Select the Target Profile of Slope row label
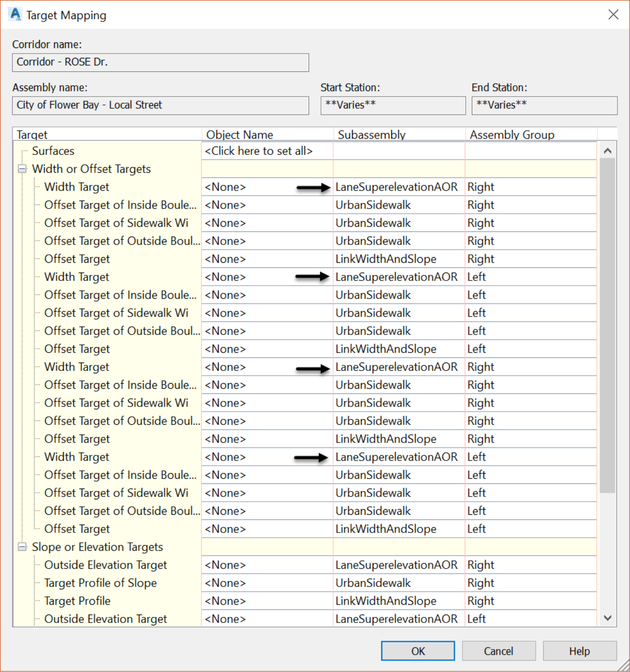 (100, 583)
